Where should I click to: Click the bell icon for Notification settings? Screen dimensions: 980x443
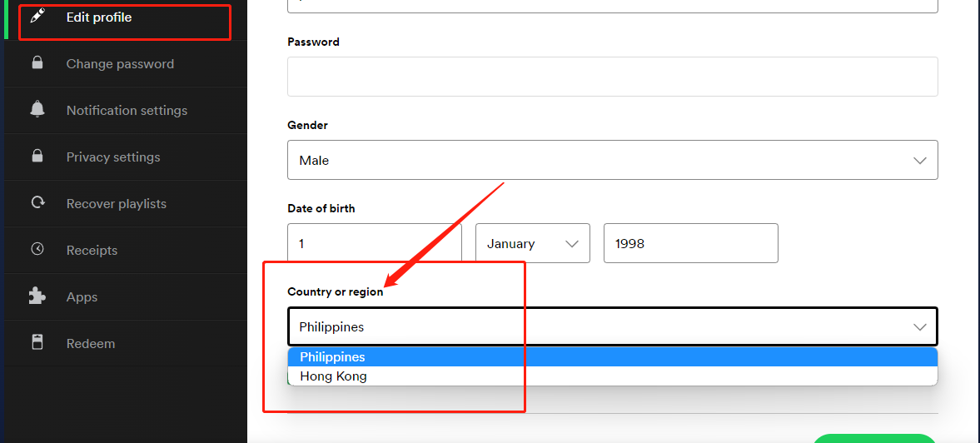tap(37, 110)
